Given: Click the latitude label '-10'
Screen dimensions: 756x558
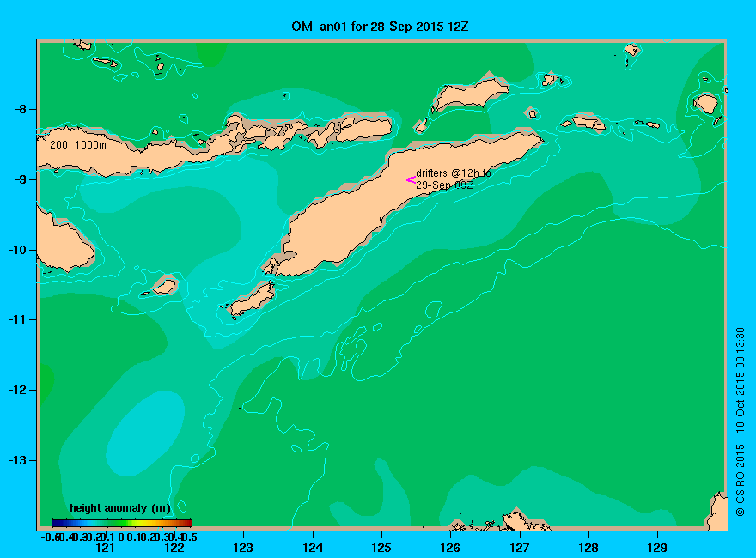Looking at the screenshot, I should coord(17,250).
